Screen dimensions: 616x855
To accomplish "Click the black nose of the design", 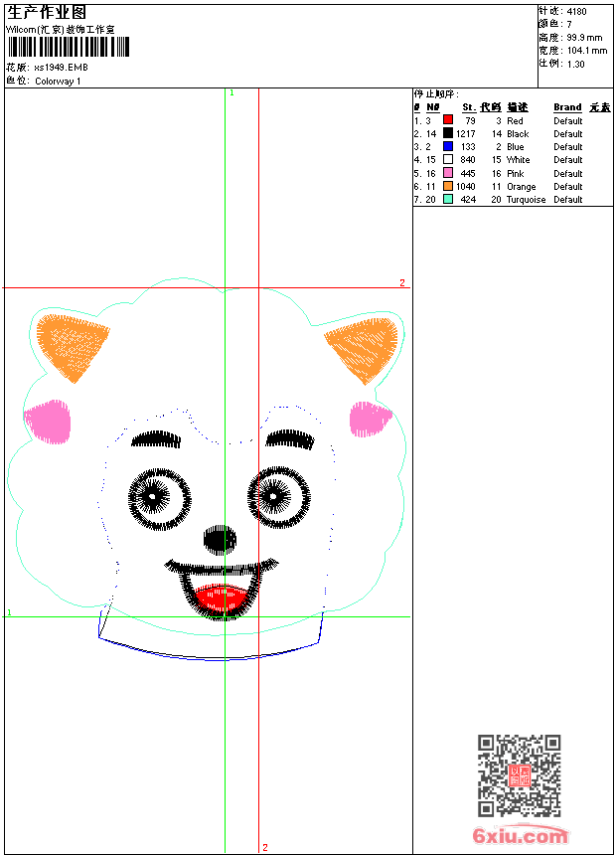I will (x=221, y=539).
